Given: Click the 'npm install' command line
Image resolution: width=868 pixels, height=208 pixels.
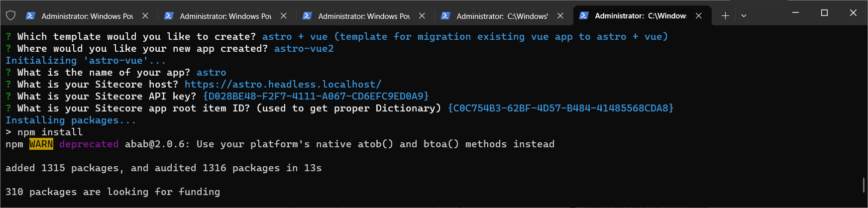Looking at the screenshot, I should click(44, 132).
